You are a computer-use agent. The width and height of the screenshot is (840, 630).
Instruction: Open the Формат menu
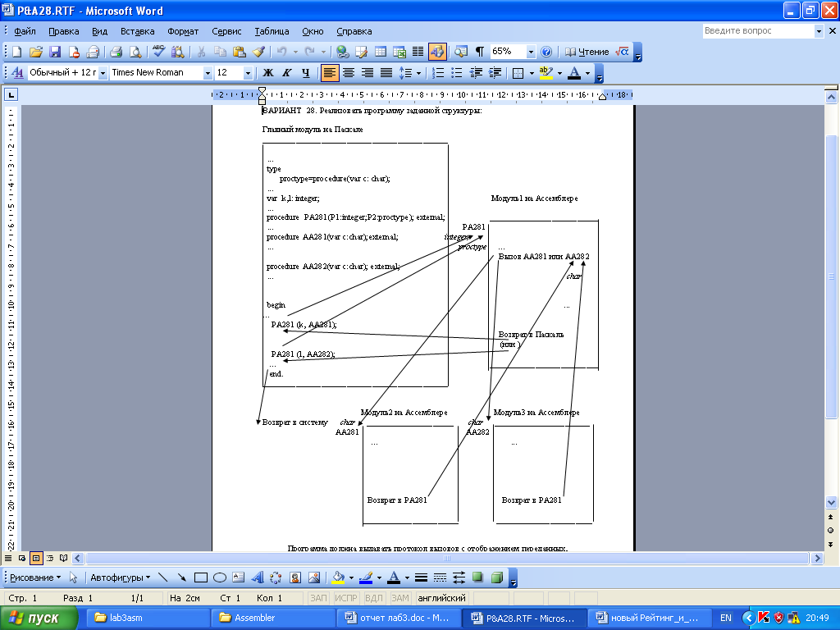(183, 31)
